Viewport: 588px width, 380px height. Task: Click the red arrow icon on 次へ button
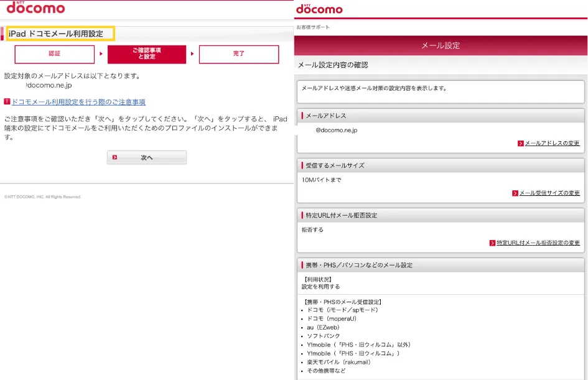tap(114, 157)
